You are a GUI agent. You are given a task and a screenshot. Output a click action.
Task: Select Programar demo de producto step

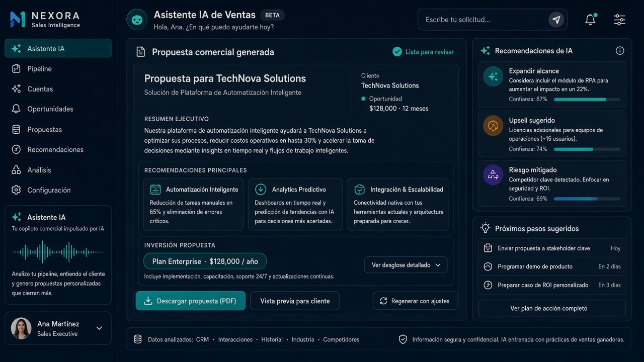(552, 266)
